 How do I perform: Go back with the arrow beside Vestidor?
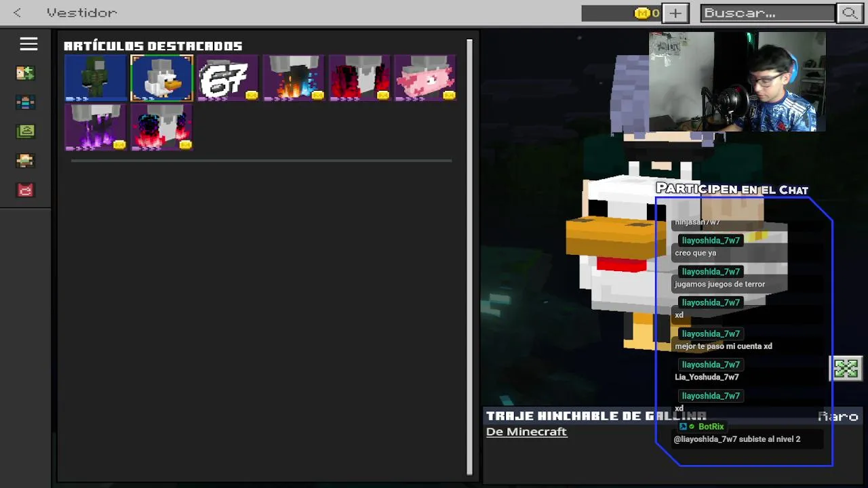(17, 13)
